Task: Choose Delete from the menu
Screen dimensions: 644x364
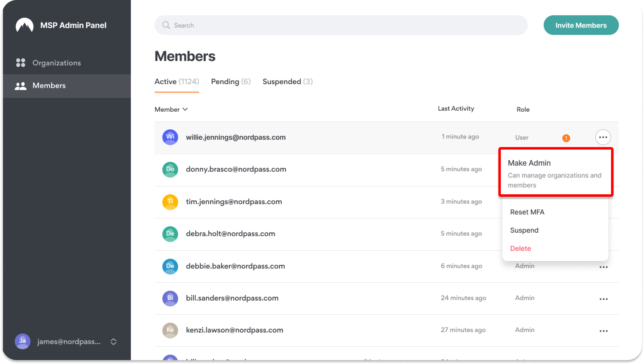Action: pyautogui.click(x=520, y=248)
